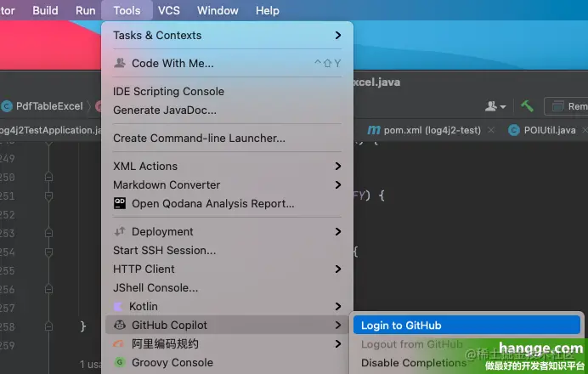Choose Create Command-line Launcher
588x374 pixels.
tap(227, 138)
